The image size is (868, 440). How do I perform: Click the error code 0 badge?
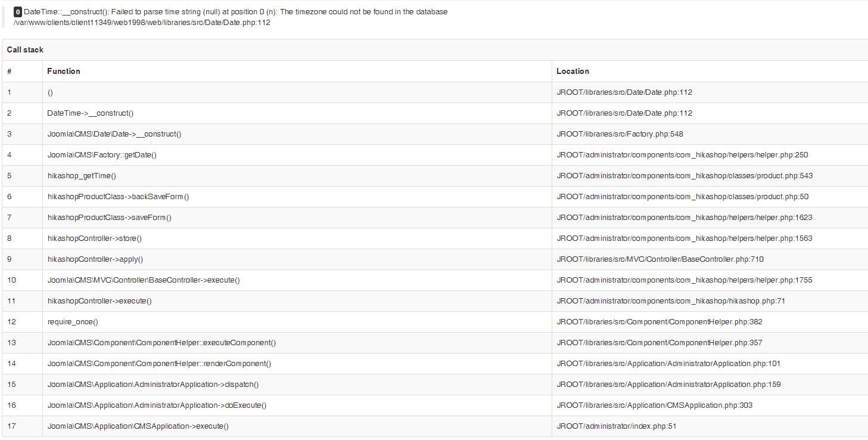click(x=18, y=12)
